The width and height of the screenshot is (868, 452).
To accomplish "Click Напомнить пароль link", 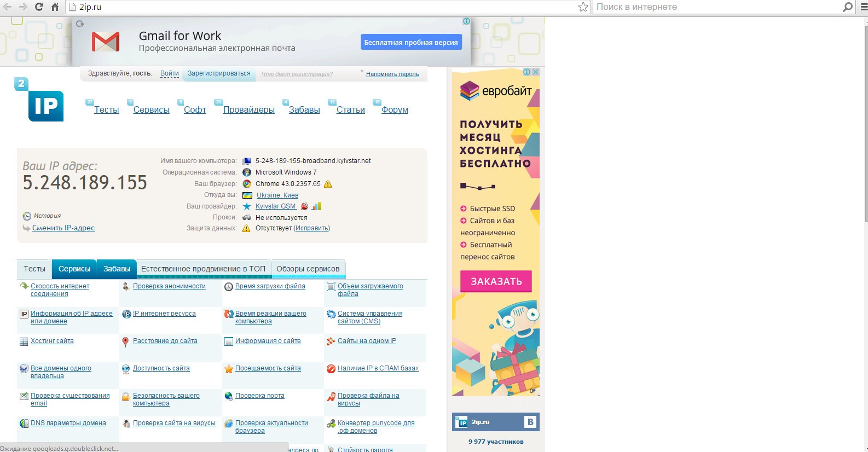I will click(x=392, y=74).
